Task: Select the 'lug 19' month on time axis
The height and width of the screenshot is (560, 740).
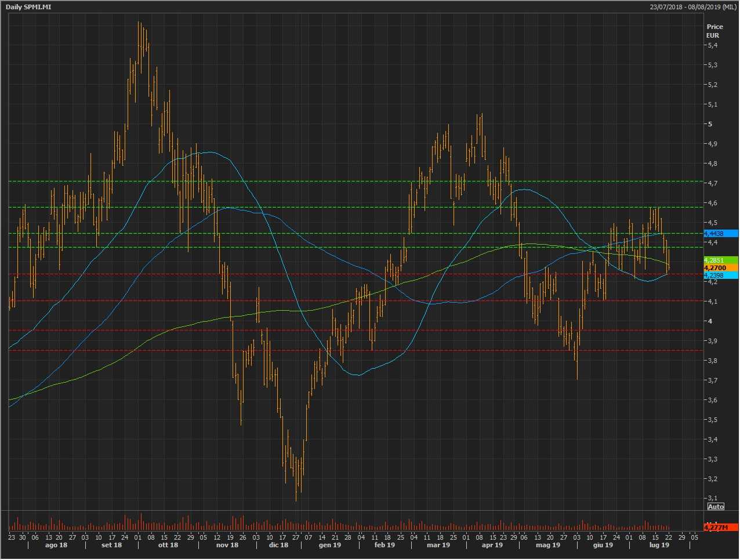Action: click(x=659, y=545)
